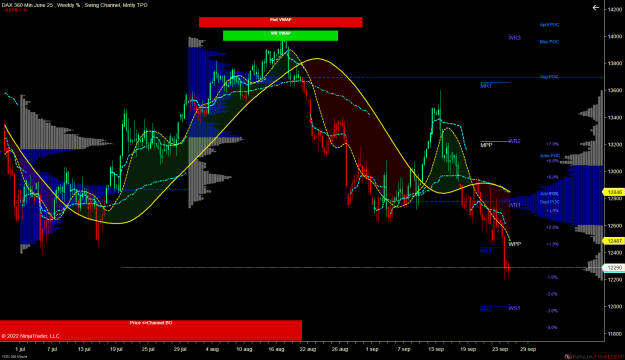Click the 1 jul date axis label
625x360 pixels.
pyautogui.click(x=20, y=349)
